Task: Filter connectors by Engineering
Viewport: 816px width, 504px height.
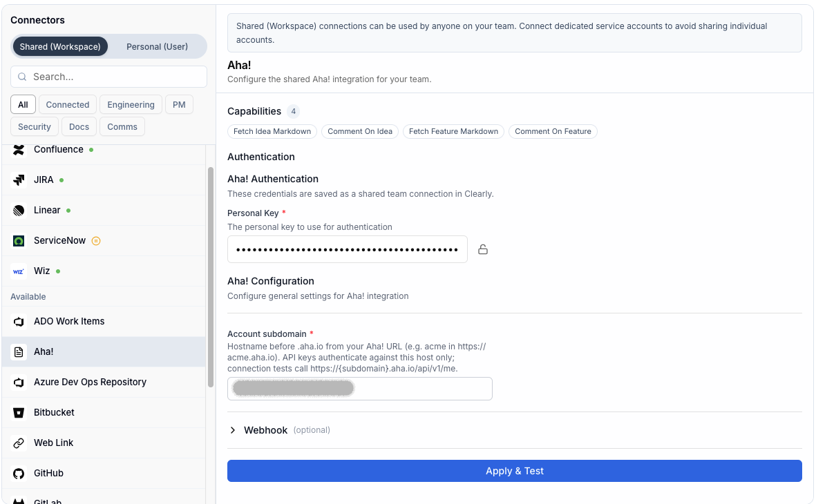Action: (x=131, y=104)
